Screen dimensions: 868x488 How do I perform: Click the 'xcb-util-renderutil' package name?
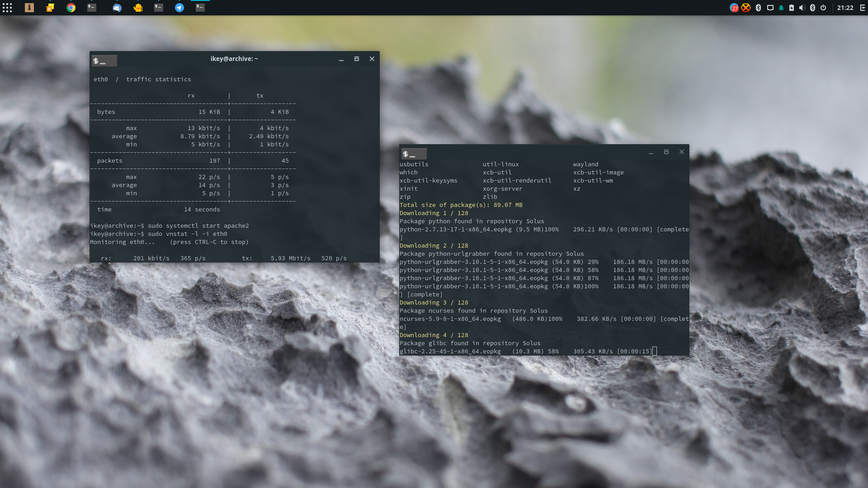(x=517, y=181)
